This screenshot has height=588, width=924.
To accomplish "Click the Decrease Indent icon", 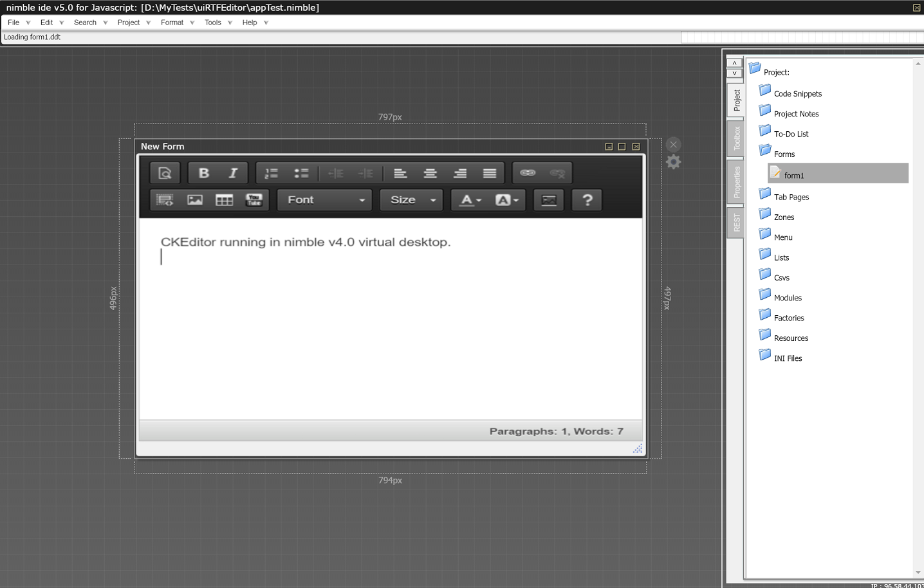I will (x=336, y=173).
